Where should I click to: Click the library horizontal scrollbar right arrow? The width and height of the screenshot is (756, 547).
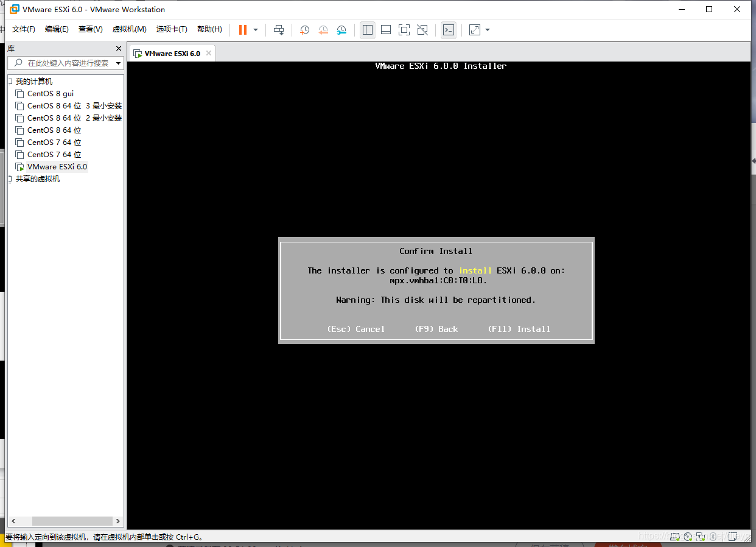tap(118, 521)
